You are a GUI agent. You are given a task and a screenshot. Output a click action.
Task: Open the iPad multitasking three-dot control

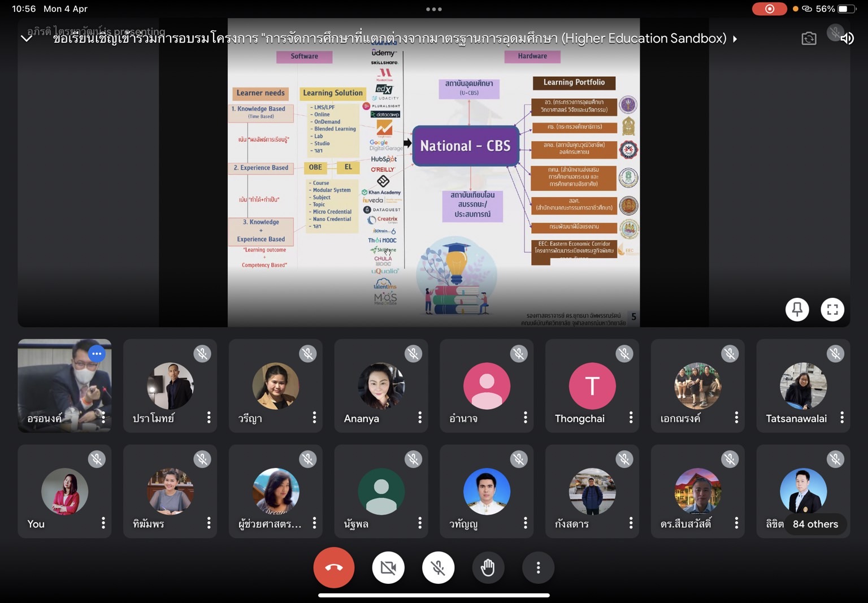(434, 9)
